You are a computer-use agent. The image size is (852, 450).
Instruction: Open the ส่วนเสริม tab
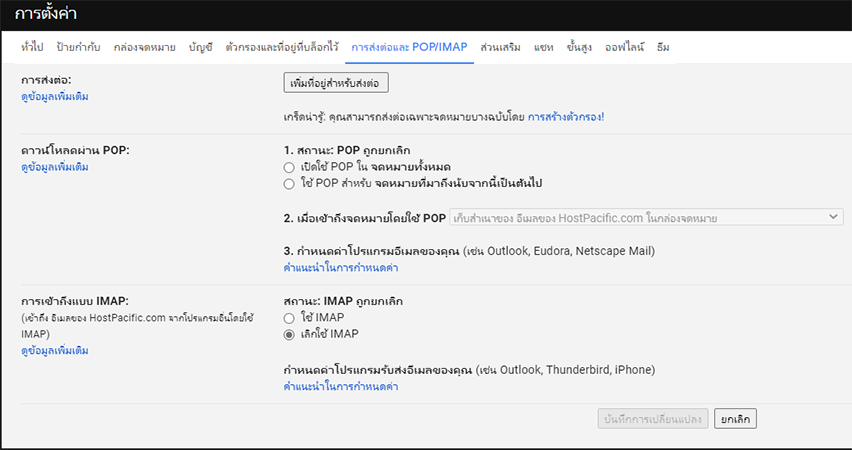click(x=500, y=47)
